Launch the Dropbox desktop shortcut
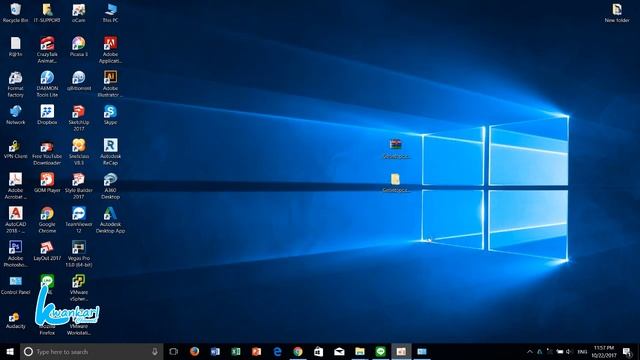Image resolution: width=640 pixels, height=360 pixels. coord(47,115)
